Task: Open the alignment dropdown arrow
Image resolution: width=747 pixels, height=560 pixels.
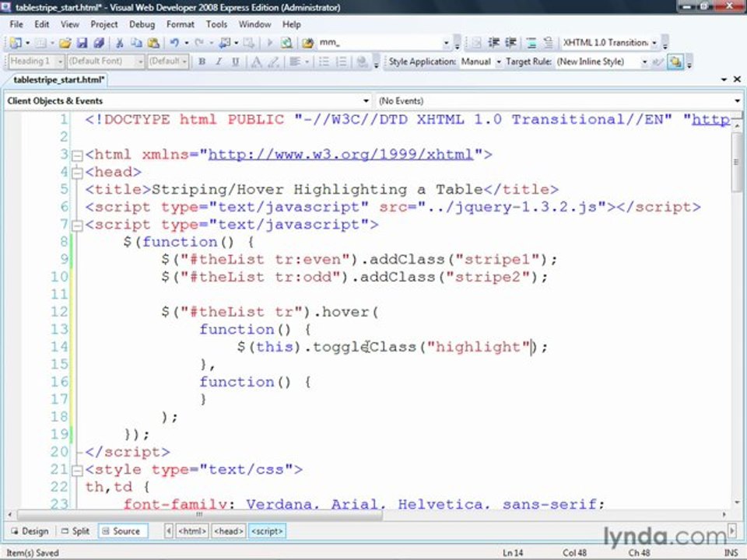Action: [x=307, y=61]
